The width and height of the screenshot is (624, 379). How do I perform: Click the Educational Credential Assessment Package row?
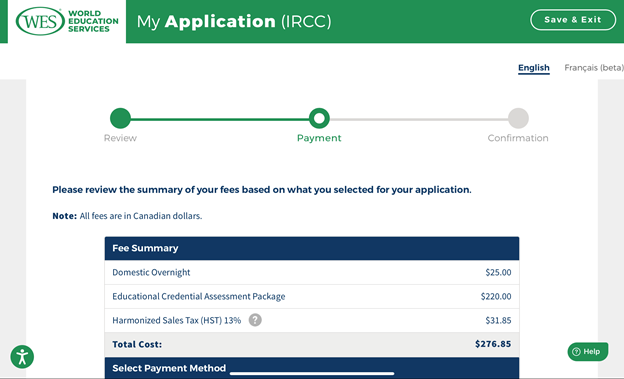[312, 296]
